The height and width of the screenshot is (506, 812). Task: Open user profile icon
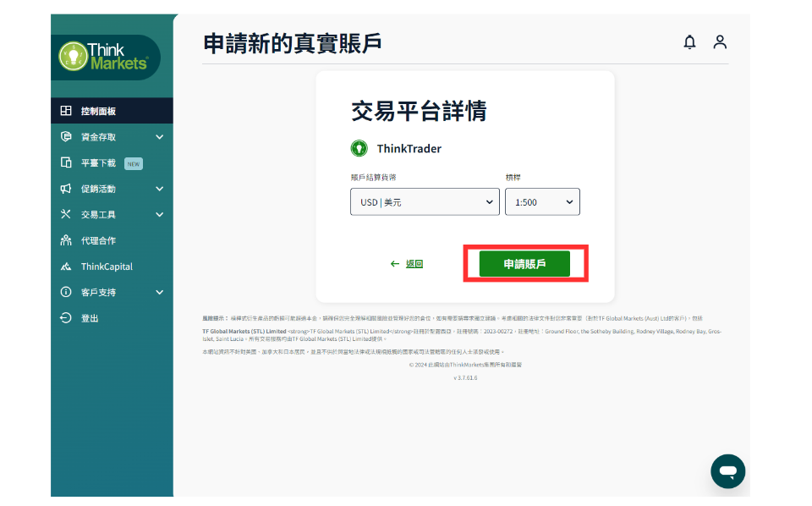[x=720, y=42]
